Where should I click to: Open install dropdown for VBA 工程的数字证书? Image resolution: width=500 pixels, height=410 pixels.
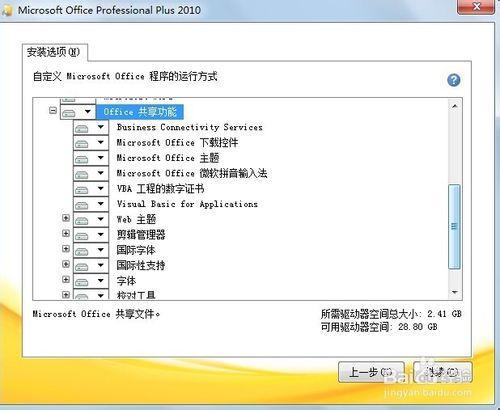(x=91, y=189)
